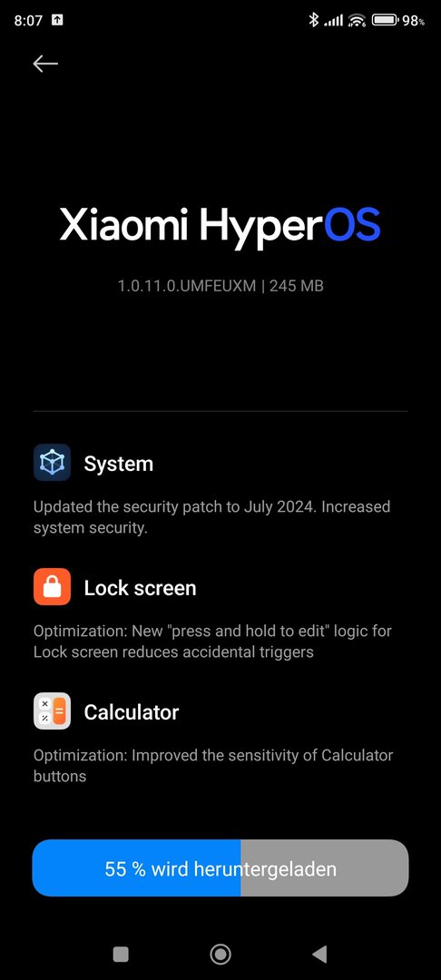Image resolution: width=441 pixels, height=980 pixels.
Task: Select the Lock screen heading
Action: 141,588
